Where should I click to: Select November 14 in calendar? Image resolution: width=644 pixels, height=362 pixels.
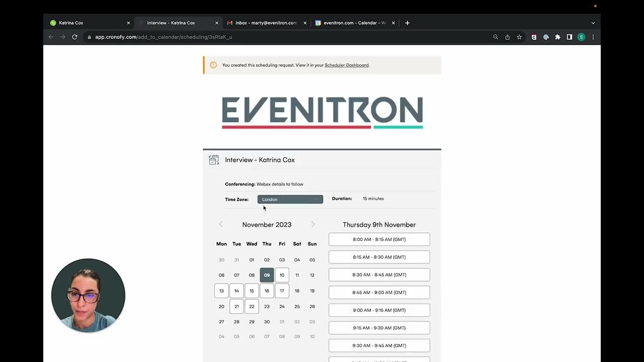click(236, 291)
